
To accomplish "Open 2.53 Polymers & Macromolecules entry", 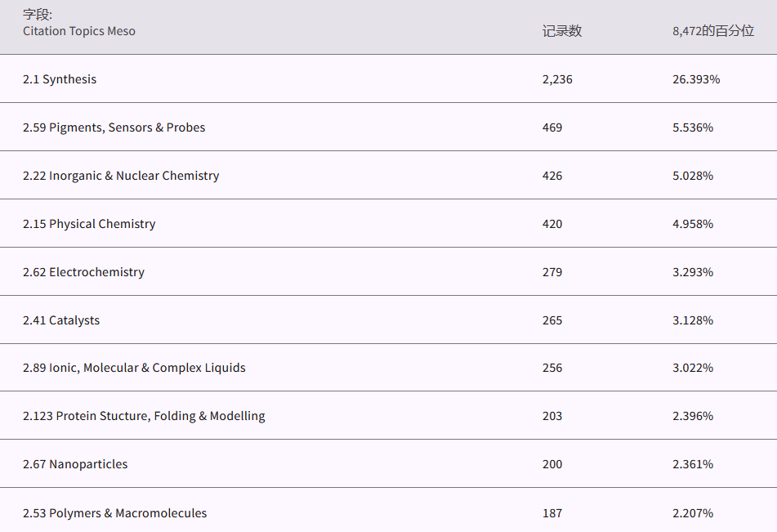I will point(114,513).
